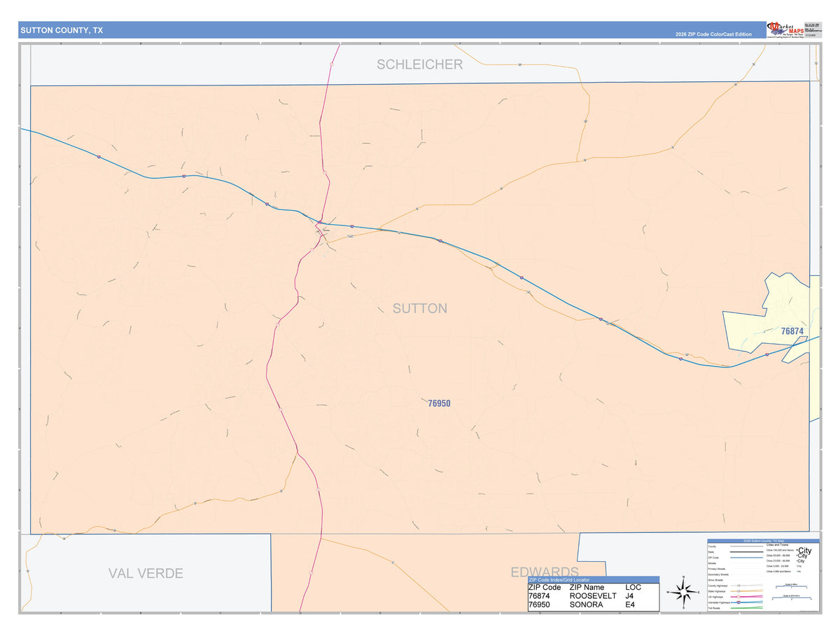Click the SUTTON county label
840x636 pixels.
pyautogui.click(x=420, y=309)
